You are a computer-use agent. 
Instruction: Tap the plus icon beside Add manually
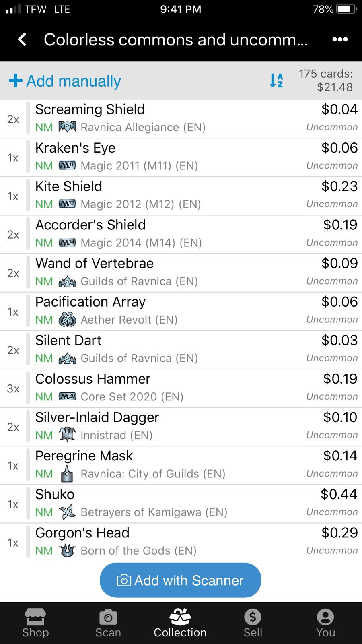point(16,80)
